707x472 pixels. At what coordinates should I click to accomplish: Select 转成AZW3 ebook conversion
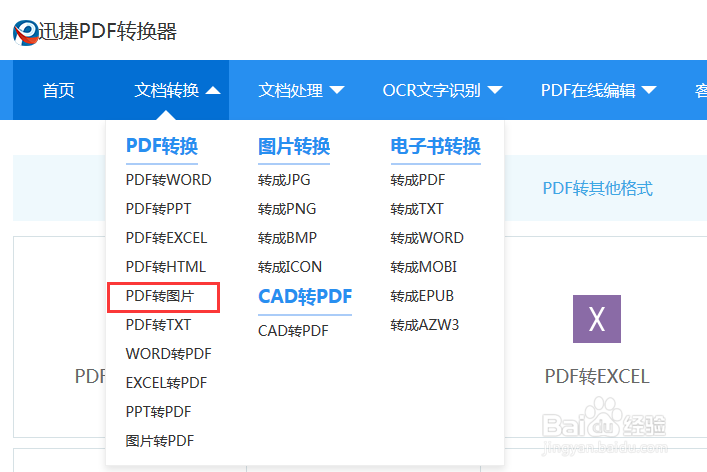tap(425, 325)
